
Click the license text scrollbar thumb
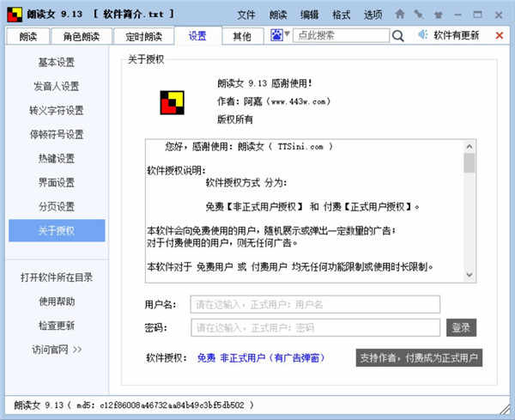pyautogui.click(x=470, y=162)
